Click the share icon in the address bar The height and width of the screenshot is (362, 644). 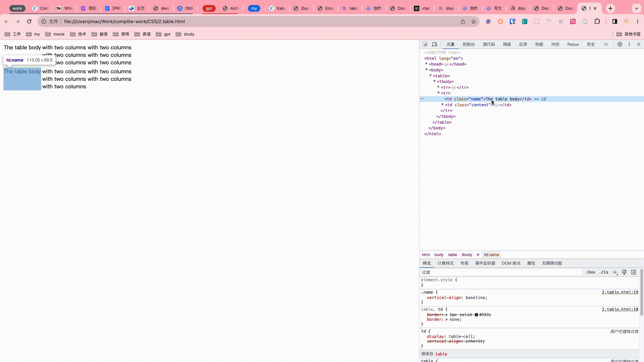click(463, 22)
